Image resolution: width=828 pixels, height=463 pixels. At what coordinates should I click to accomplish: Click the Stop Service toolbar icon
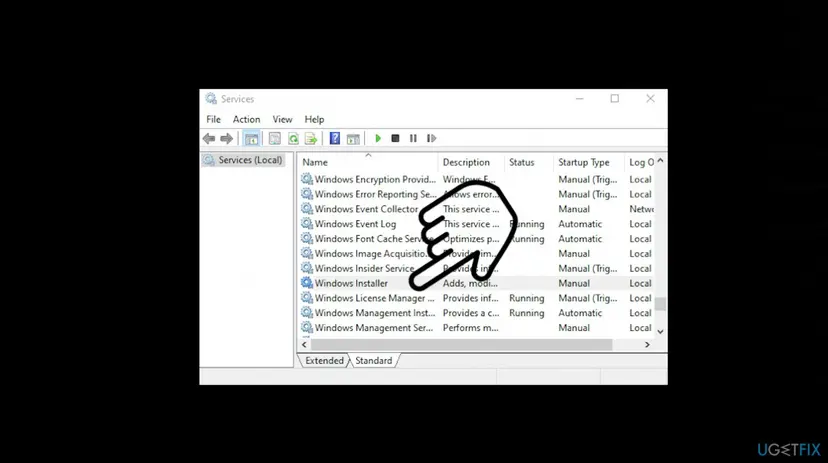tap(395, 138)
